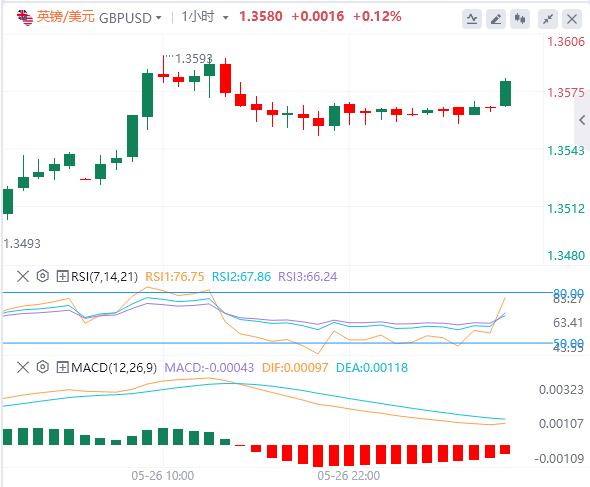
Task: Open the indicators line-chart icon
Action: pyautogui.click(x=472, y=19)
